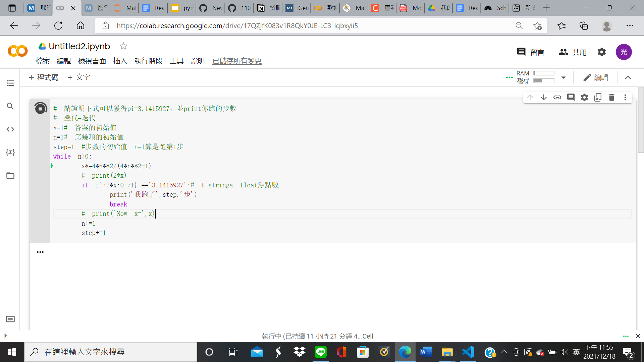Copy a link to this cell
The image size is (644, 362).
pyautogui.click(x=557, y=97)
